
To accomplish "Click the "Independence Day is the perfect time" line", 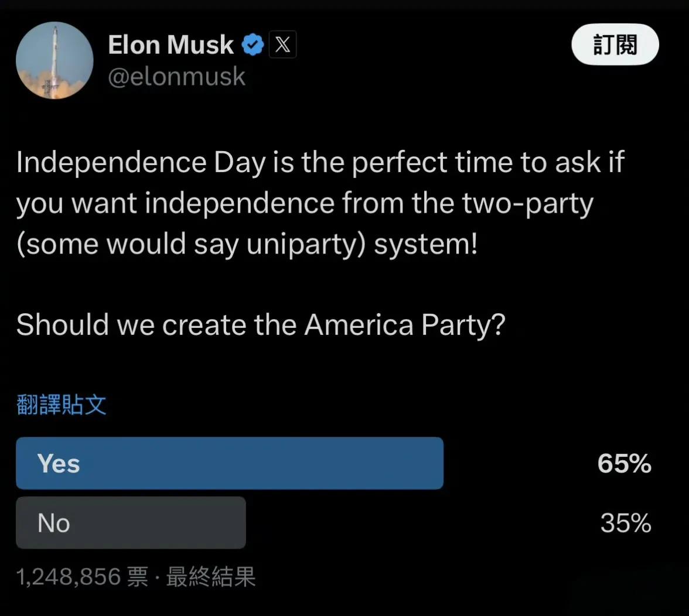I will (x=320, y=162).
